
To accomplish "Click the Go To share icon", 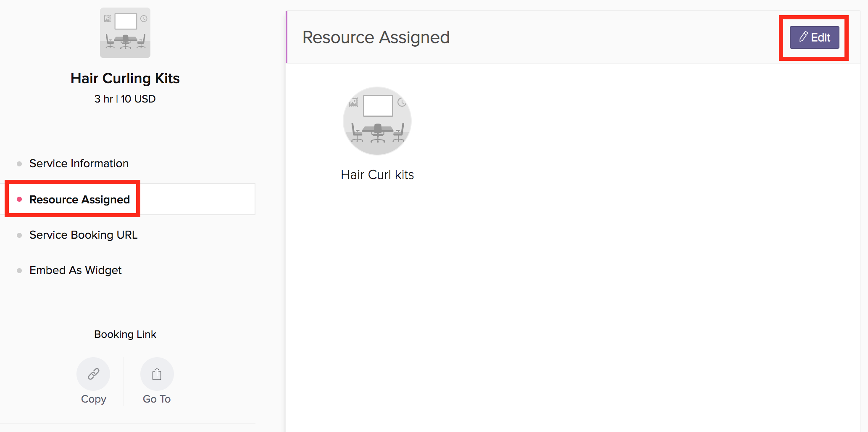I will pos(157,374).
